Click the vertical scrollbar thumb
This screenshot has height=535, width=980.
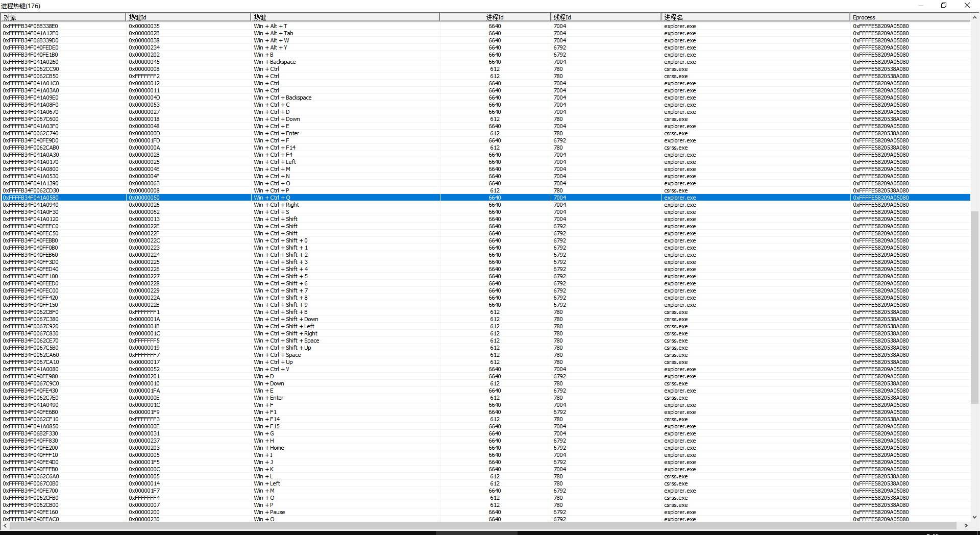click(974, 306)
